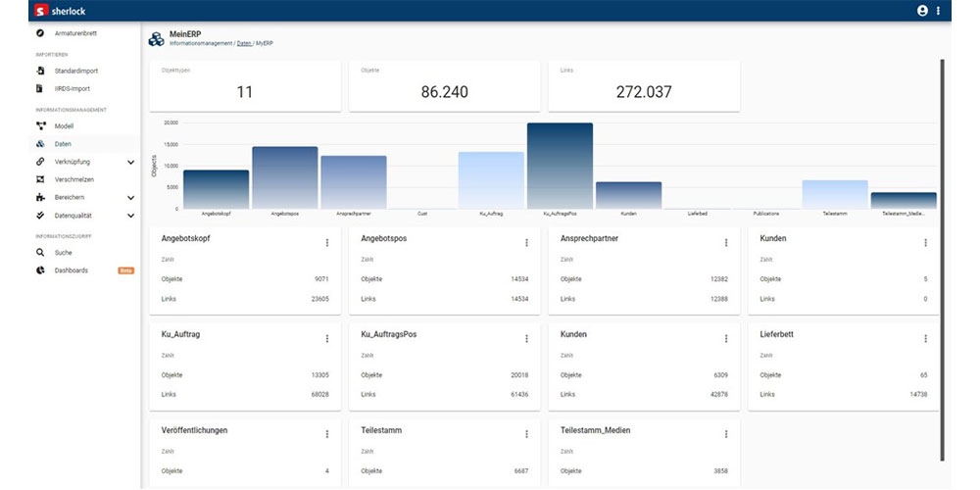Click Informationsmanagement in the breadcrumb
The height and width of the screenshot is (490, 980).
(201, 44)
